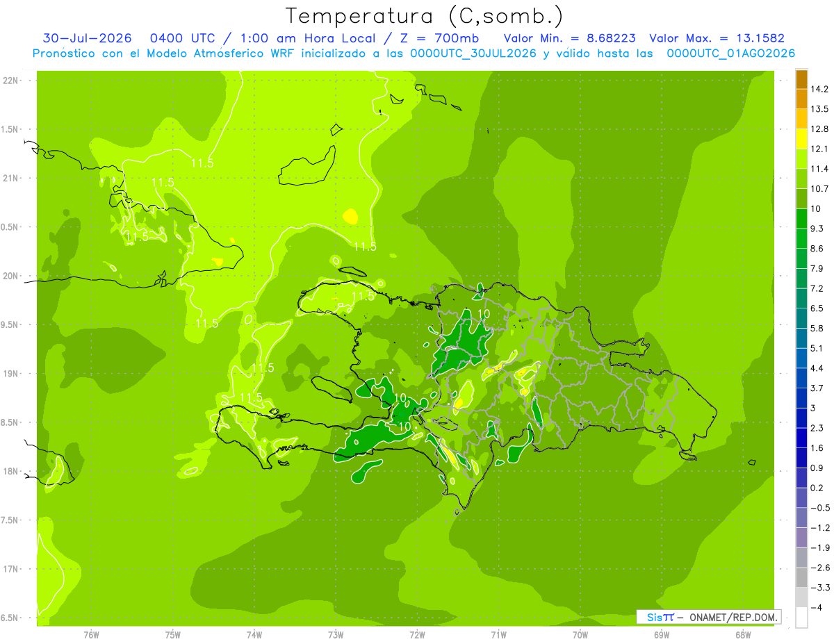
Task: Click the '76W' longitude label
Action: pos(91,634)
